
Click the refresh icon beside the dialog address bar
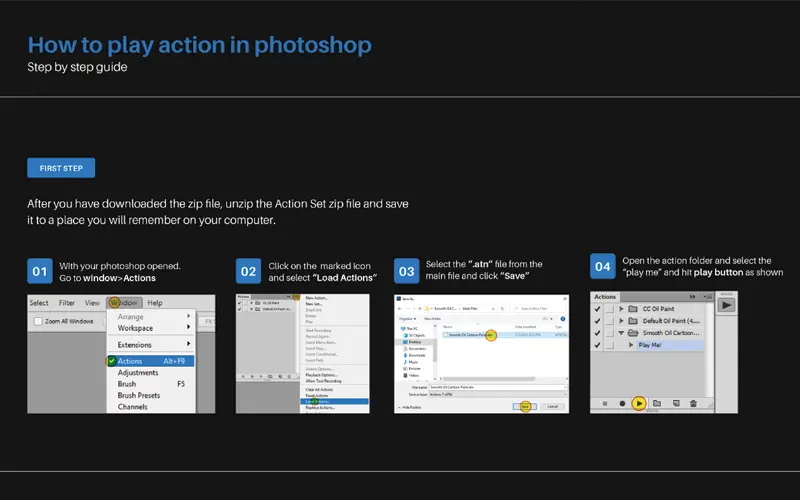(503, 309)
